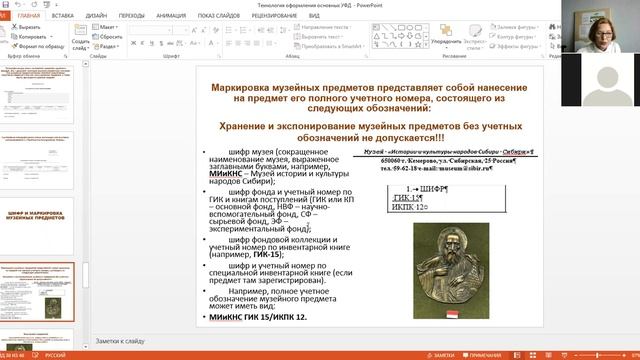Open Контур фигуры shape outline dropdown
The width and height of the screenshot is (640, 360).
514,37
